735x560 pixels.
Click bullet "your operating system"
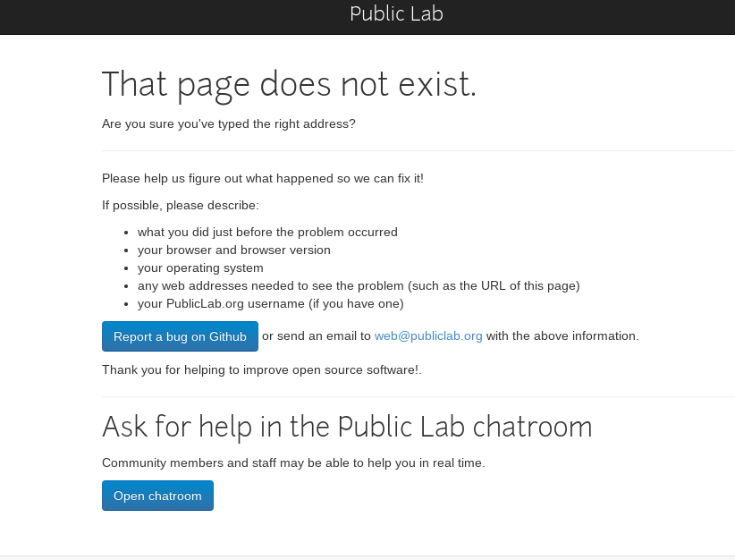click(200, 267)
